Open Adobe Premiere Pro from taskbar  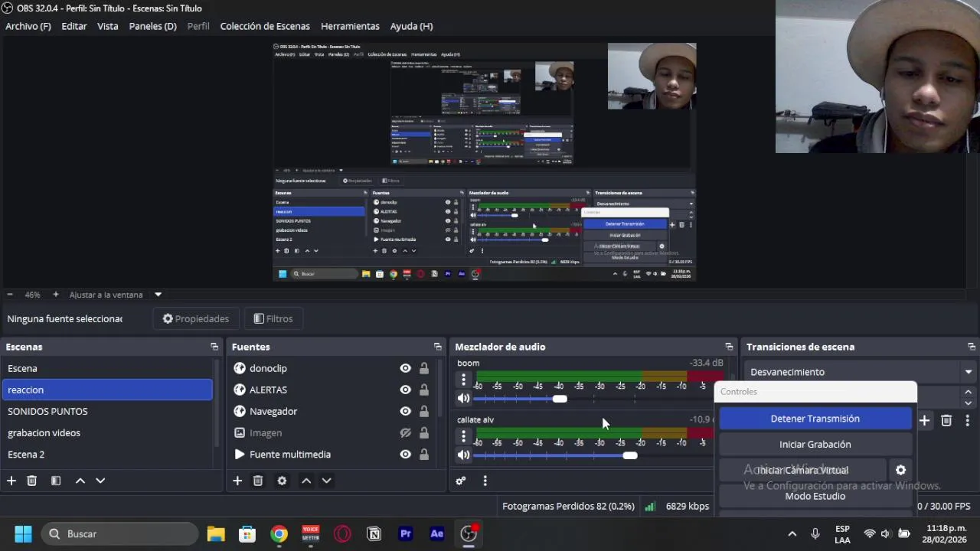(x=406, y=533)
